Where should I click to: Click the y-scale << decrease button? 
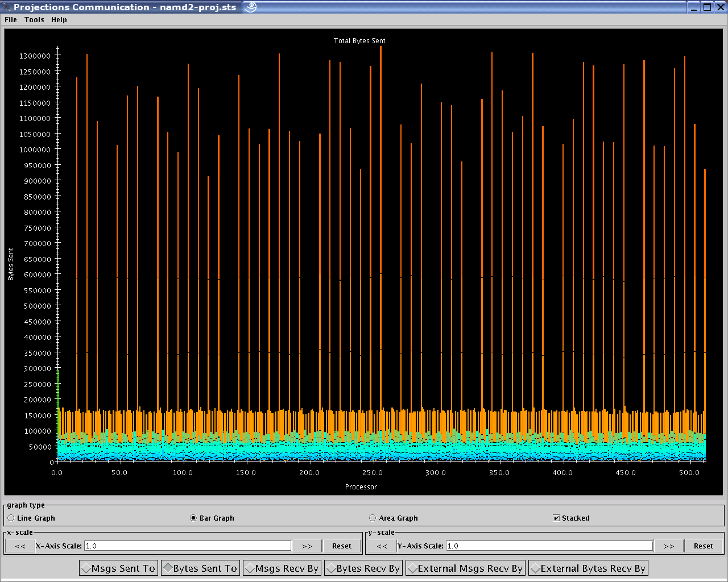[x=382, y=546]
